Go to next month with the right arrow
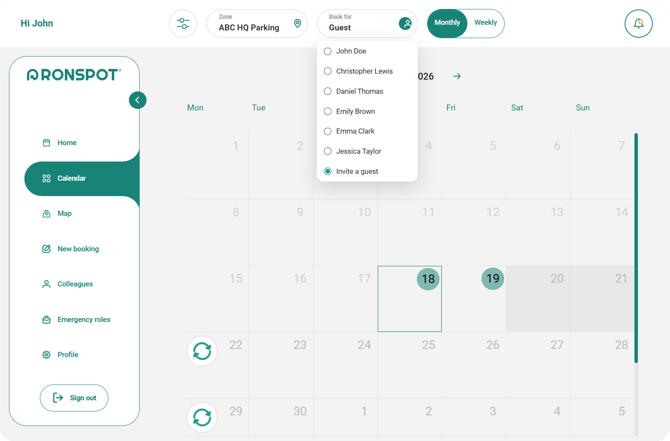Image resolution: width=670 pixels, height=441 pixels. tap(457, 76)
